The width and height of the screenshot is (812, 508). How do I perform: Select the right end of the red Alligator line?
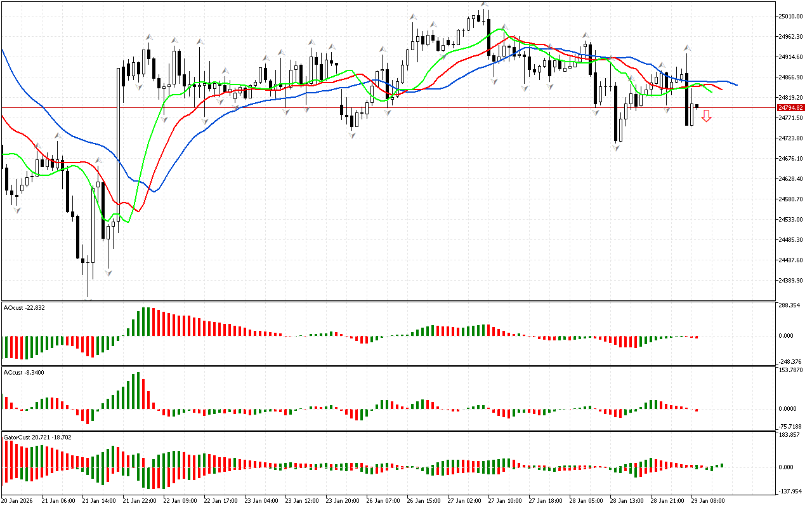(721, 90)
